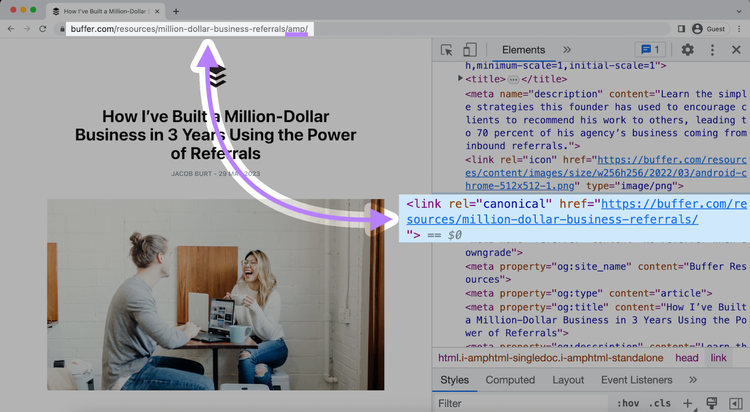The width and height of the screenshot is (750, 412).
Task: Open the tab search chevron in the title bar
Action: pos(739,11)
